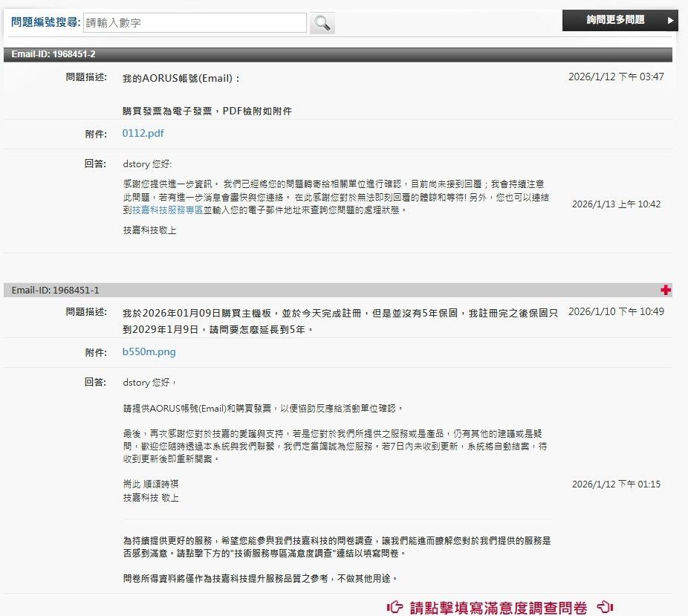The height and width of the screenshot is (616, 688).
Task: Click the magnifying glass search icon
Action: pos(322,23)
